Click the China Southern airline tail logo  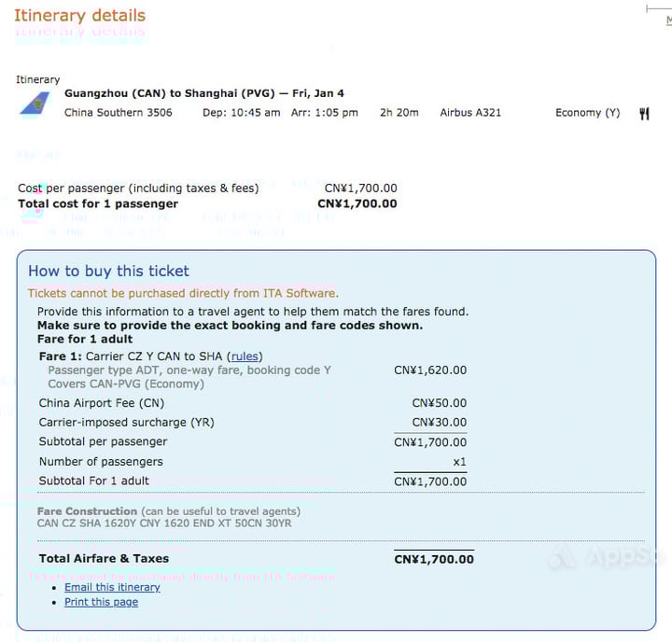click(x=35, y=104)
